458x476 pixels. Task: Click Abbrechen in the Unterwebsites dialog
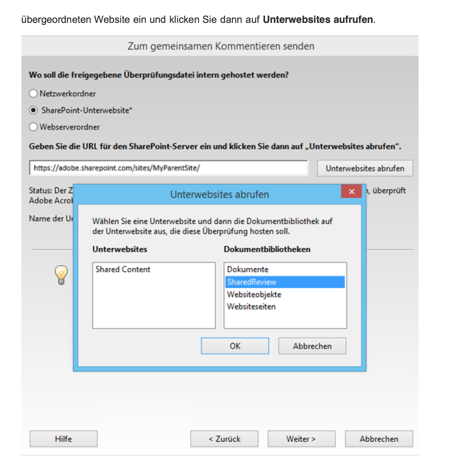(x=312, y=346)
